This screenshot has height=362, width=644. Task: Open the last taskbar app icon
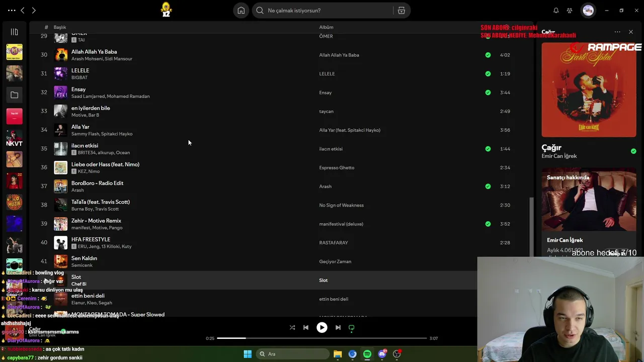pos(397,354)
